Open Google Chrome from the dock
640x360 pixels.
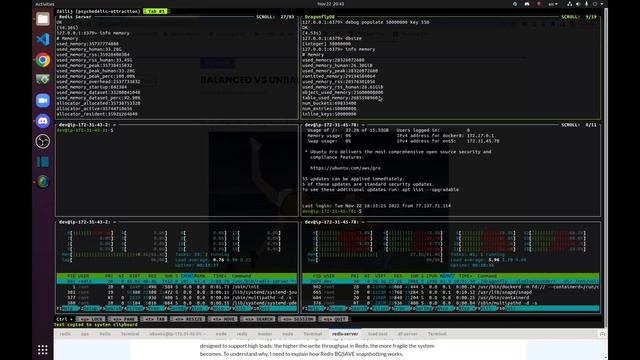click(42, 60)
